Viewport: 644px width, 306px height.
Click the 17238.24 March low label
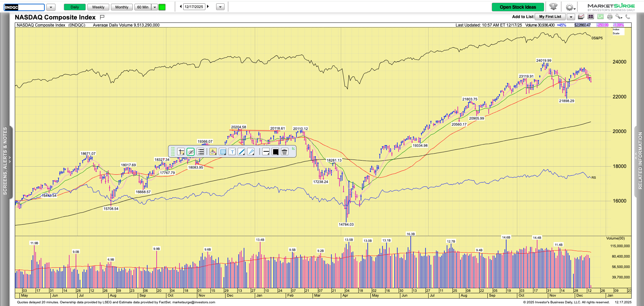tap(320, 182)
